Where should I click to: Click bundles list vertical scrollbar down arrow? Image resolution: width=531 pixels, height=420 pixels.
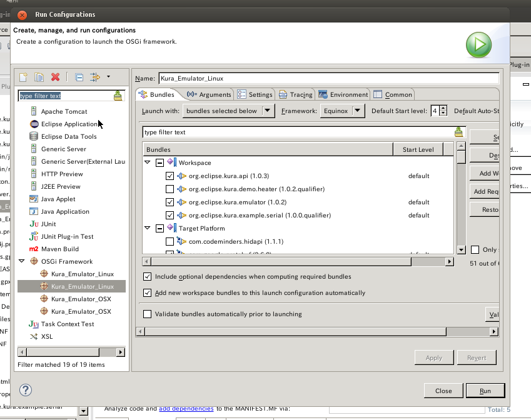click(461, 250)
